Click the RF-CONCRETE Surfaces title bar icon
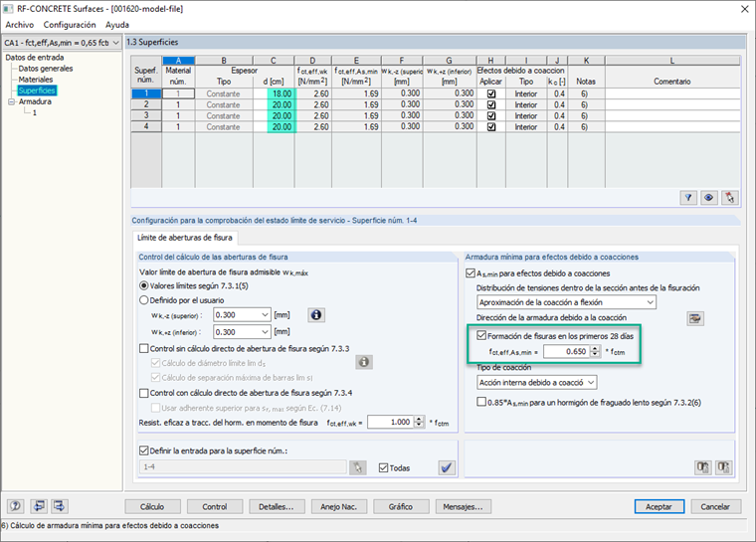Image resolution: width=756 pixels, height=542 pixels. point(8,9)
